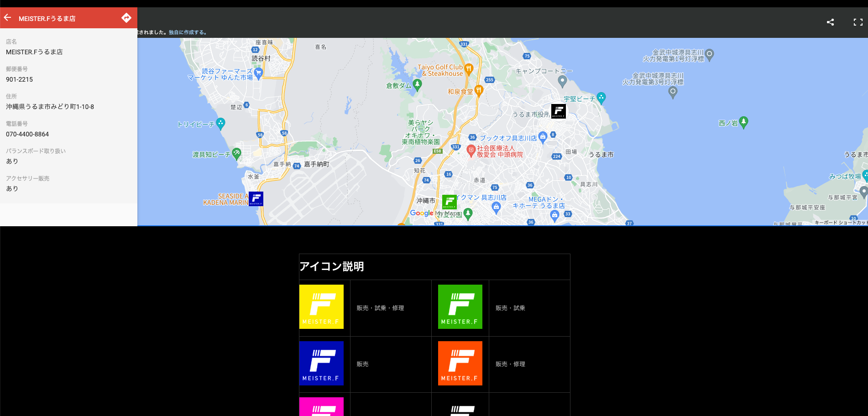This screenshot has height=416, width=868.
Task: Open the MEGAドン・キホーテ うるま店 shopping pin
Action: point(555,216)
